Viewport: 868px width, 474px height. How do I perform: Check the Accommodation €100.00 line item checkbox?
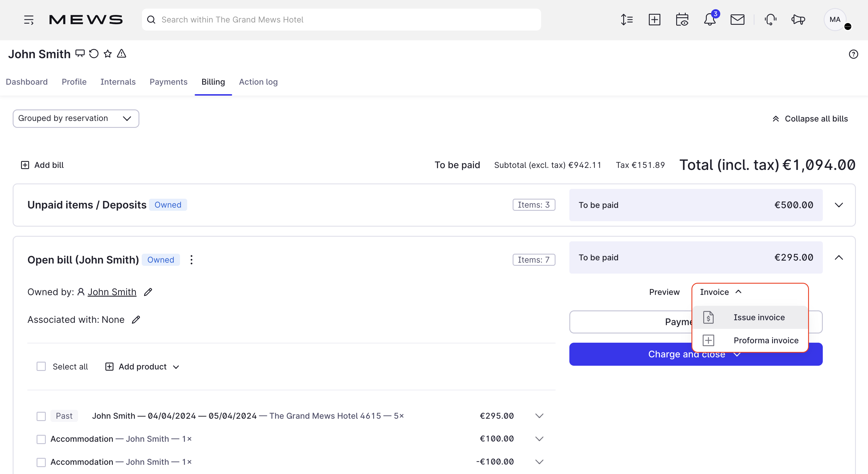pos(41,439)
